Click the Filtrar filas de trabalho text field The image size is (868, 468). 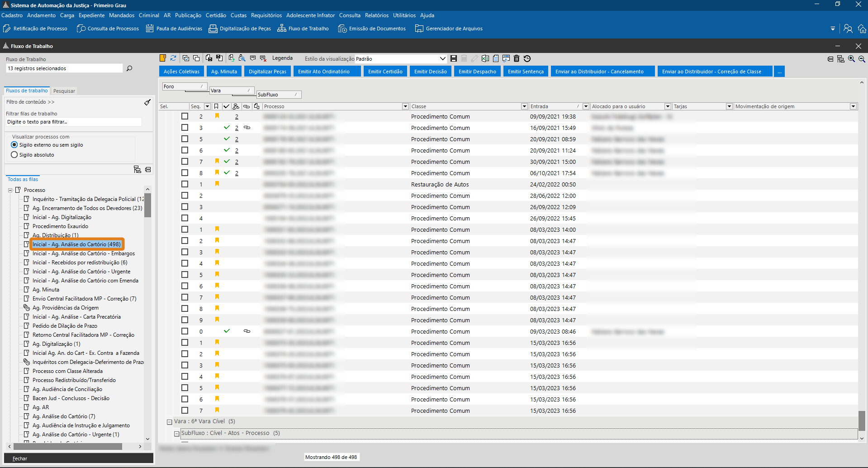point(74,122)
